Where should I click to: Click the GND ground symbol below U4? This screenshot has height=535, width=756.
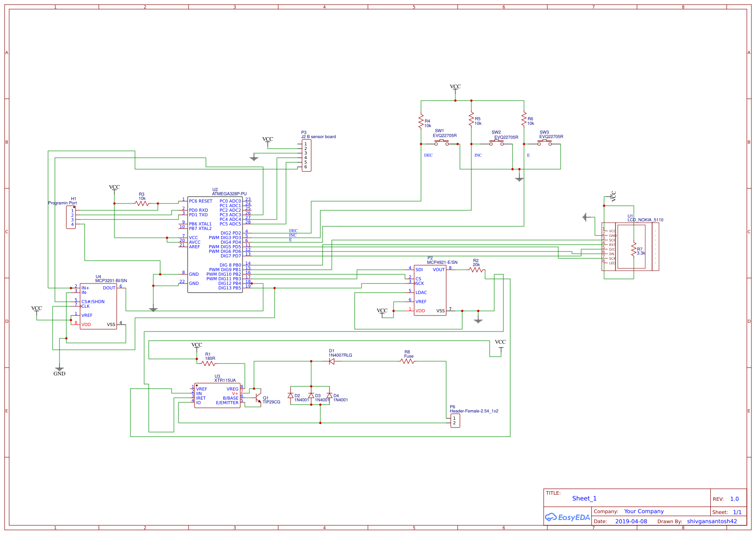[59, 368]
